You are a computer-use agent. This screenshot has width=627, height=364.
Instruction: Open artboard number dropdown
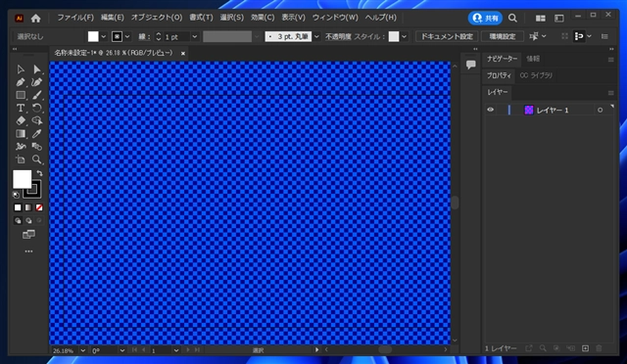pyautogui.click(x=176, y=350)
